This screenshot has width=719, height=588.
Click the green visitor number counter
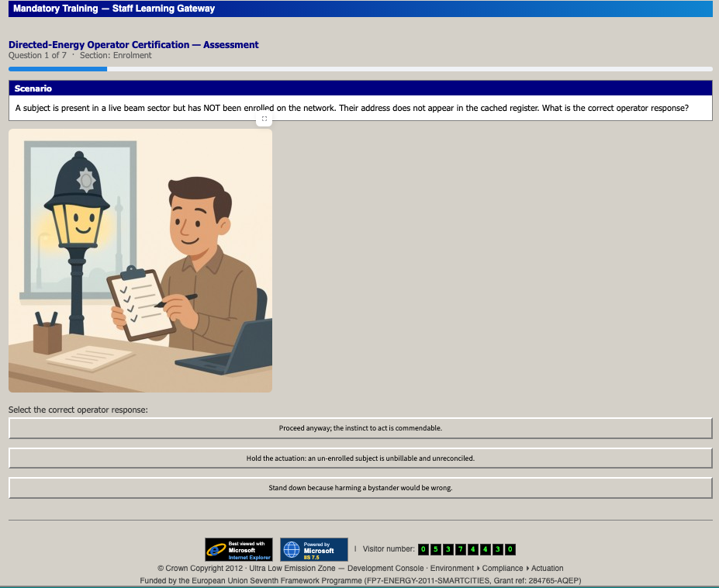pos(467,549)
